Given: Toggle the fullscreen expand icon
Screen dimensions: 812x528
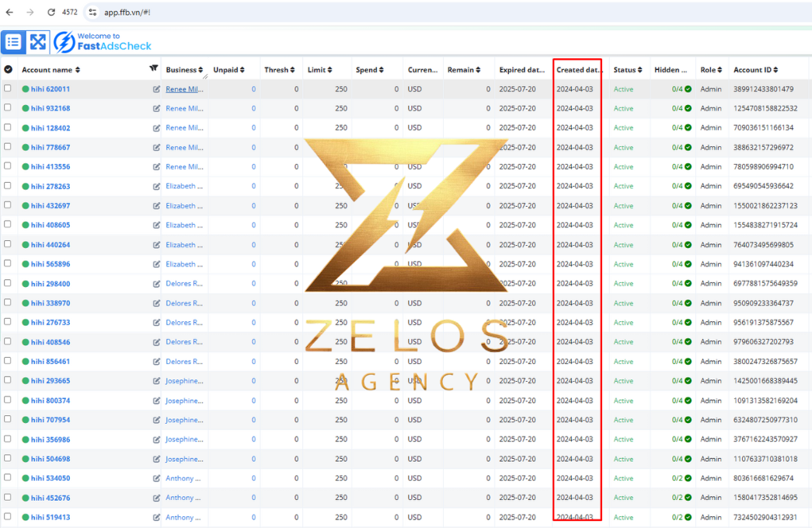Looking at the screenshot, I should (38, 42).
